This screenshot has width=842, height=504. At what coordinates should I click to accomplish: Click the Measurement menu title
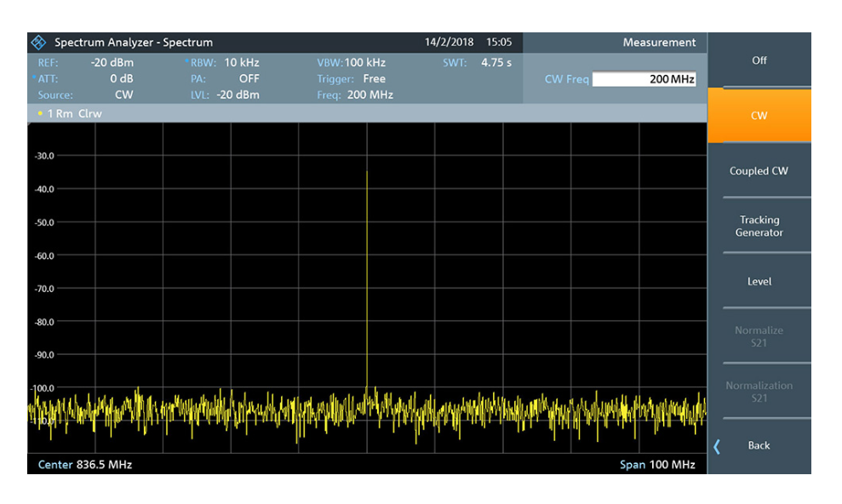[659, 42]
